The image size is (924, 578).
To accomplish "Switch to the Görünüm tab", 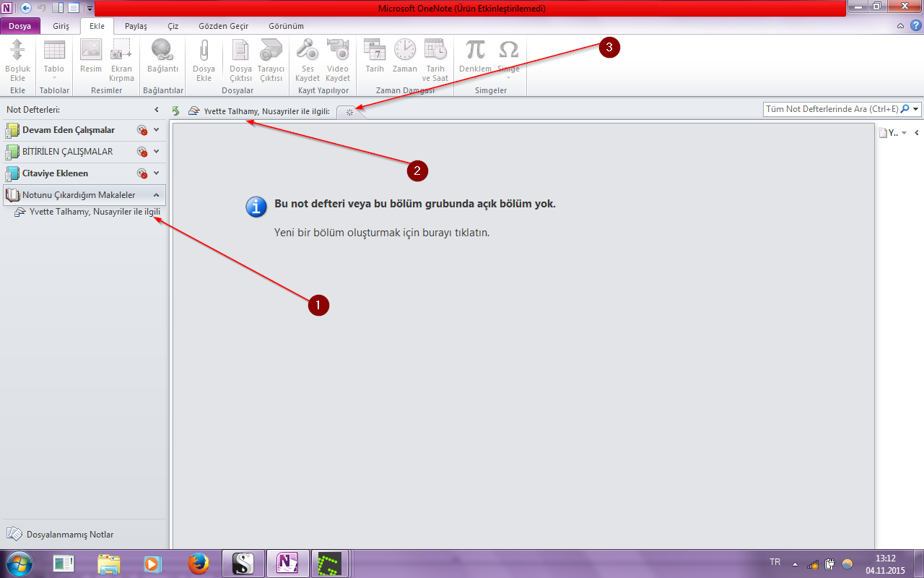I will point(286,26).
